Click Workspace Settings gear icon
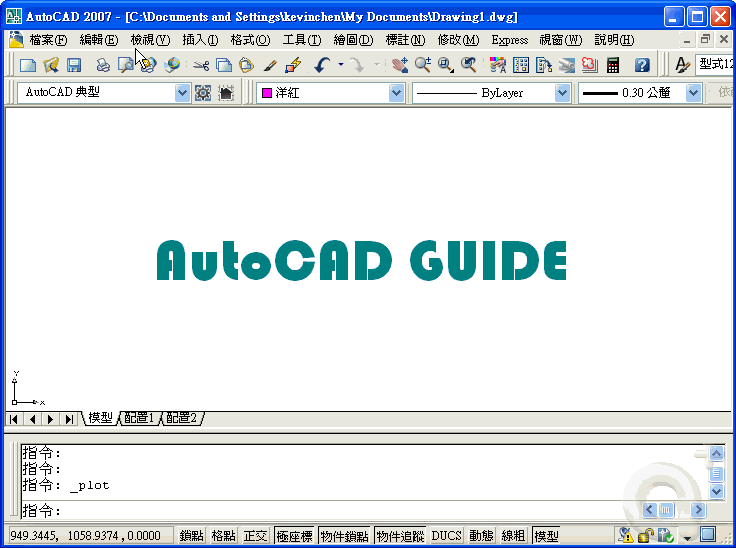 [203, 93]
